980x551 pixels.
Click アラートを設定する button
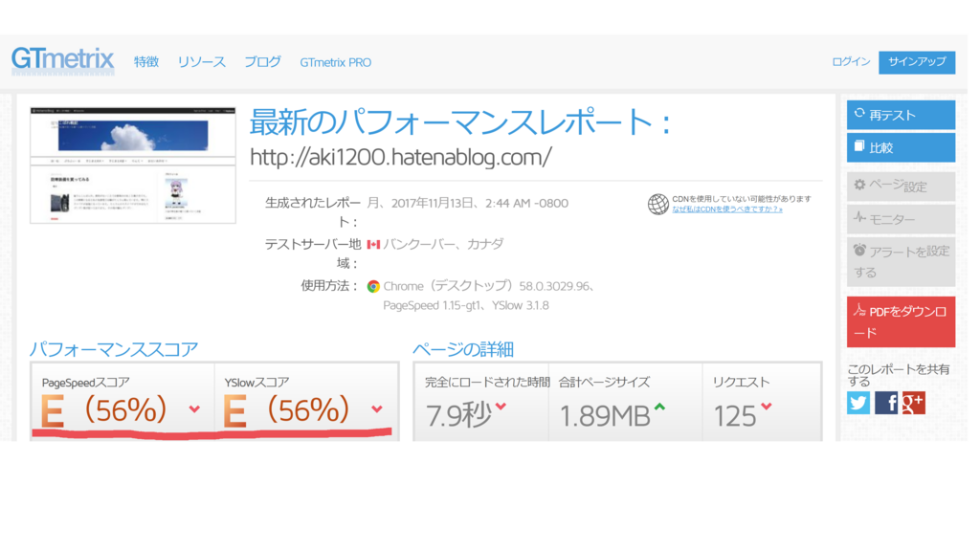tap(901, 262)
